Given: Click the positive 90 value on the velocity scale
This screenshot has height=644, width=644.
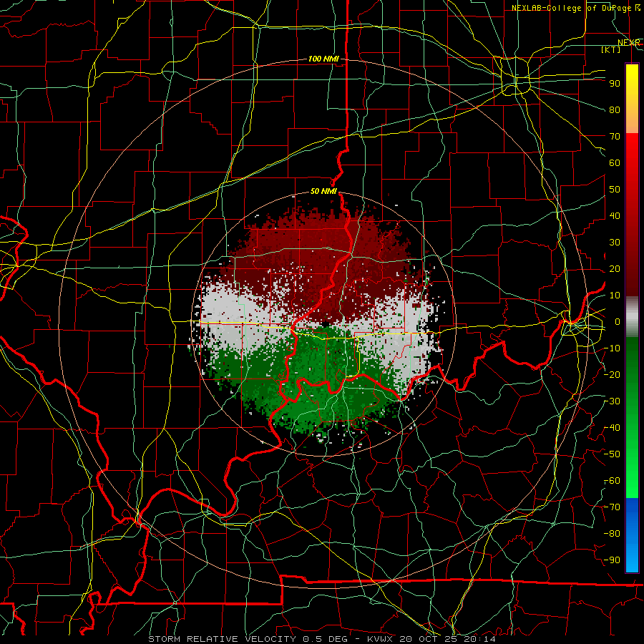Looking at the screenshot, I should tap(615, 84).
